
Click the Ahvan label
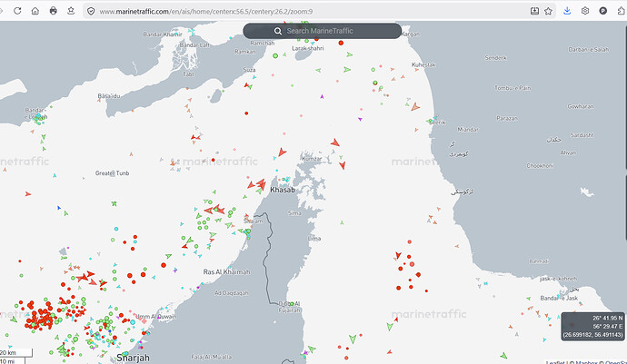[x=568, y=152]
